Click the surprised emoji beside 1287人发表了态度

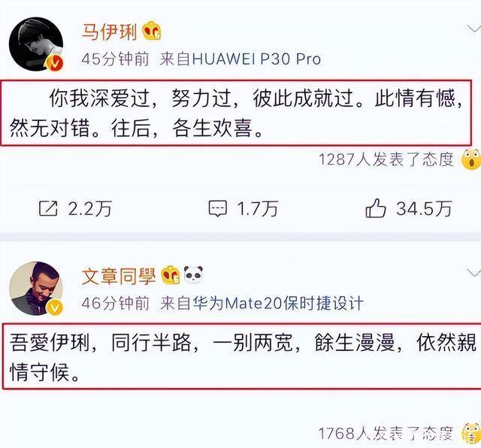[x=471, y=159]
